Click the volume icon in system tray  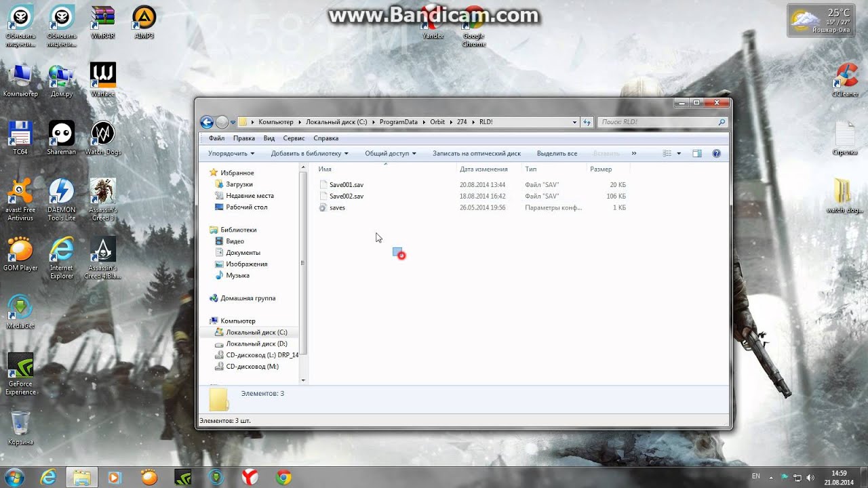pos(811,477)
